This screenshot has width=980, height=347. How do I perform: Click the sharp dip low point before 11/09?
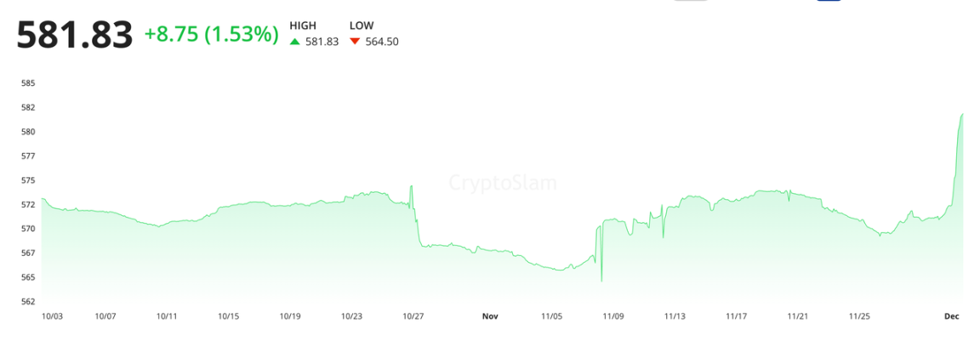coord(601,281)
